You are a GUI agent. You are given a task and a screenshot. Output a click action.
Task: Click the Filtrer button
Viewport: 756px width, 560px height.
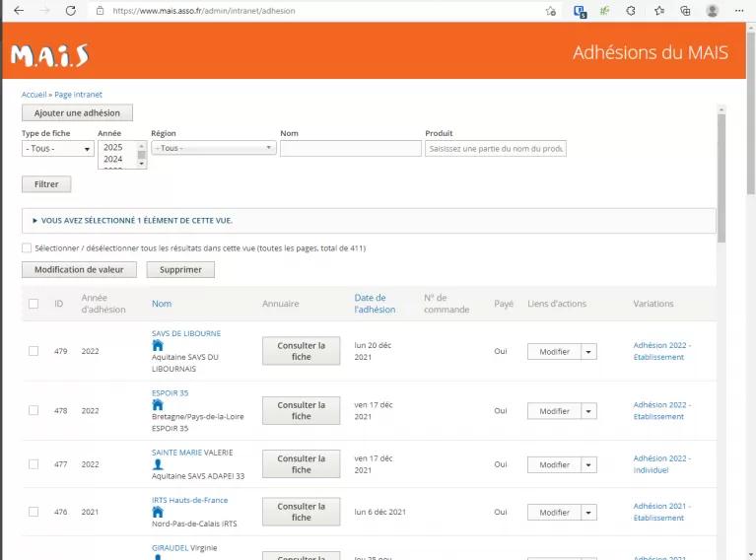point(46,184)
